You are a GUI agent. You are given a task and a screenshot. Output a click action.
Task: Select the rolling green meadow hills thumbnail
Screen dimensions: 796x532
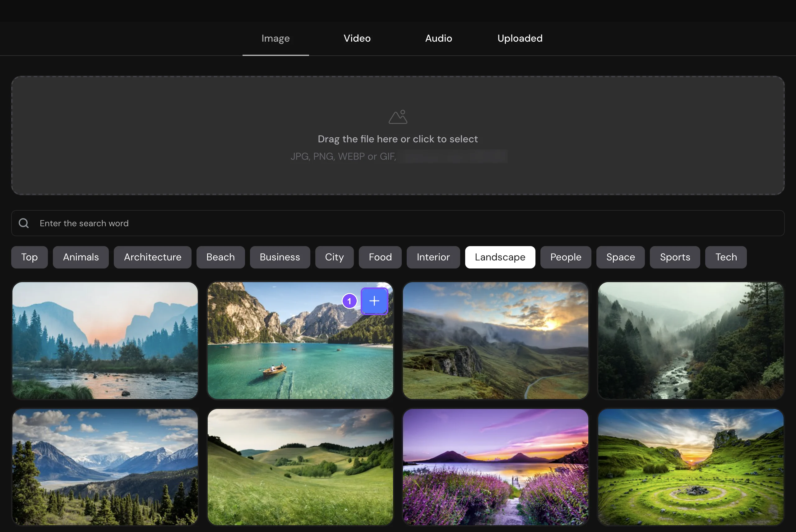point(300,467)
